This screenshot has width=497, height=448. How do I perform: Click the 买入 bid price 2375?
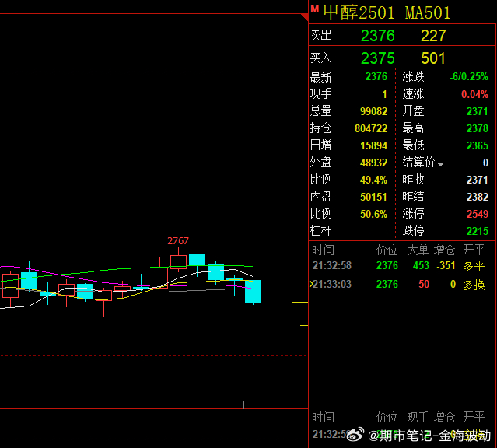point(377,58)
